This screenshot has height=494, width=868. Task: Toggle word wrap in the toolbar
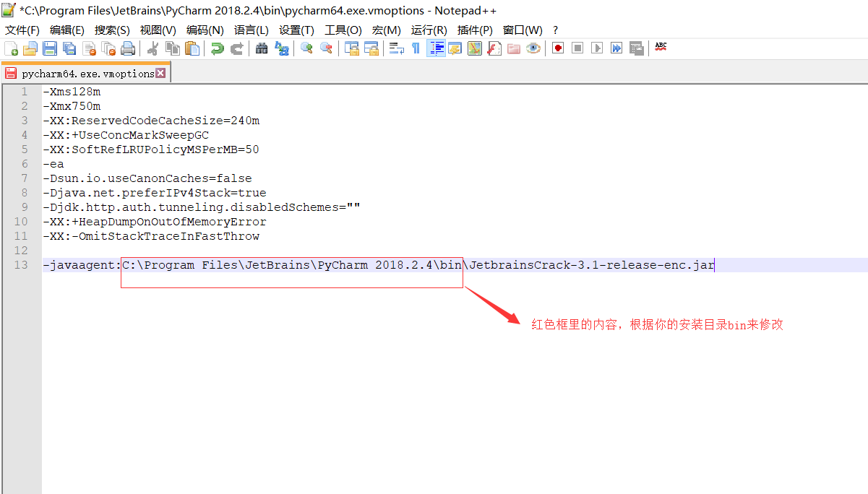396,48
